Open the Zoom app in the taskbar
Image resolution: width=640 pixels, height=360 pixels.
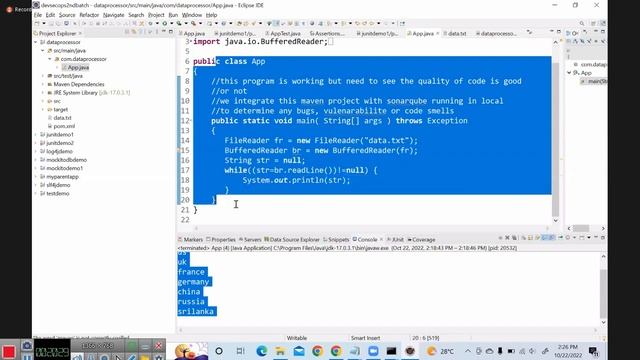pos(373,351)
